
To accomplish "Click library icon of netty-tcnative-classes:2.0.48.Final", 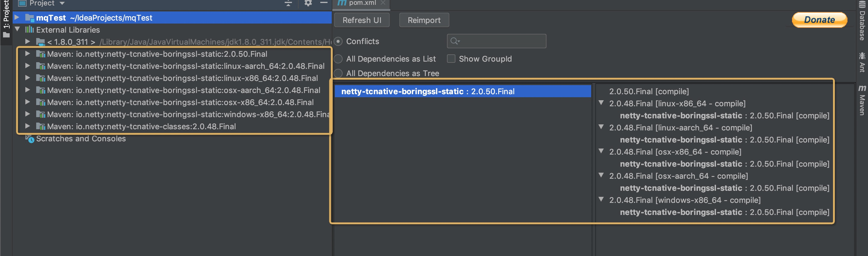I will click(40, 126).
